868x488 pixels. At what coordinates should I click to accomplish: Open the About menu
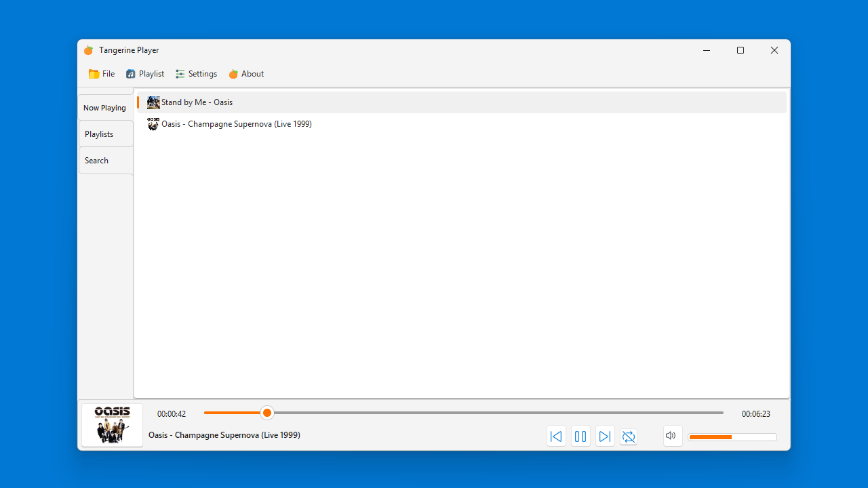tap(246, 74)
